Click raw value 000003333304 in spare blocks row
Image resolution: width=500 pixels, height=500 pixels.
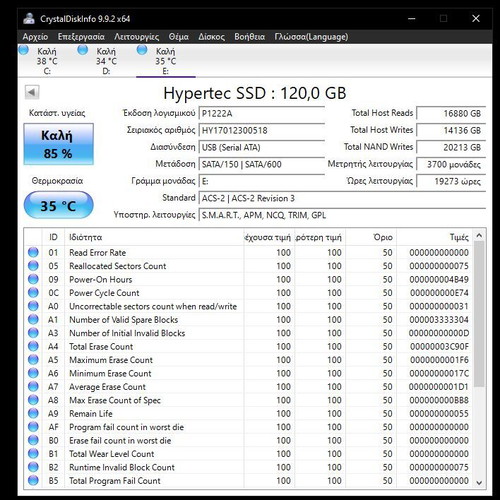point(439,320)
